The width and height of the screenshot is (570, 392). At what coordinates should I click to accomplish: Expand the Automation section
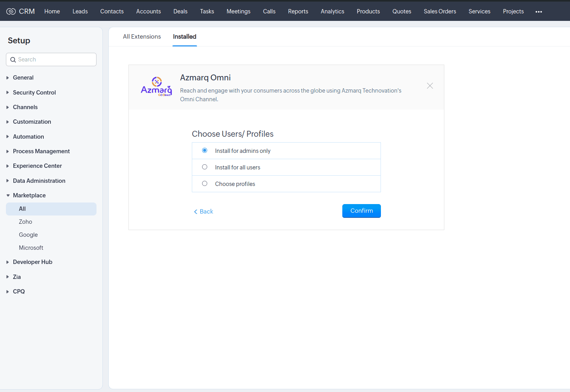28,137
